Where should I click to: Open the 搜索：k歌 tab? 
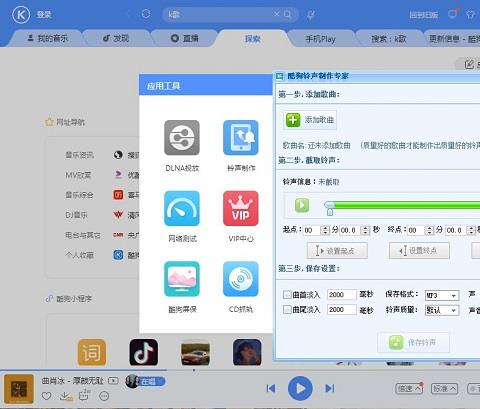point(389,39)
